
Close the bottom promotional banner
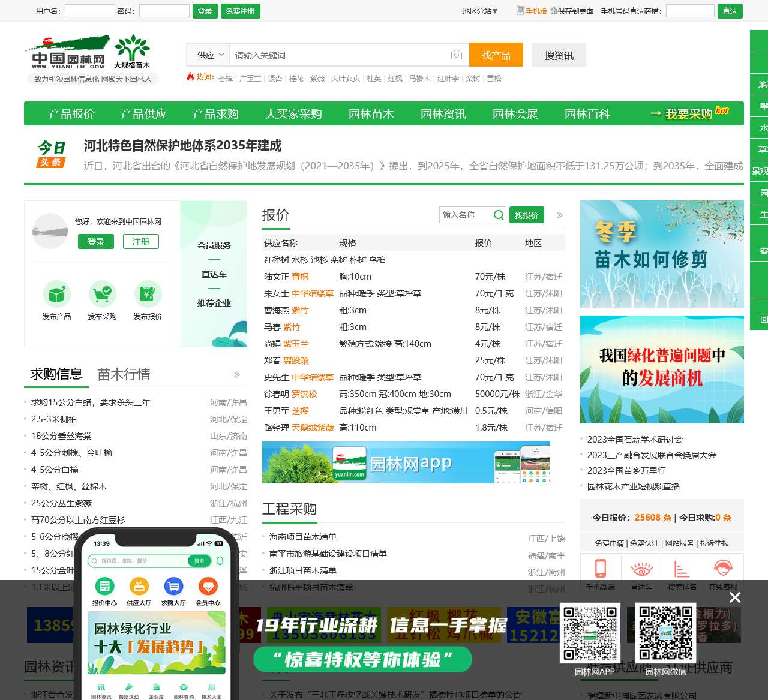(x=735, y=597)
